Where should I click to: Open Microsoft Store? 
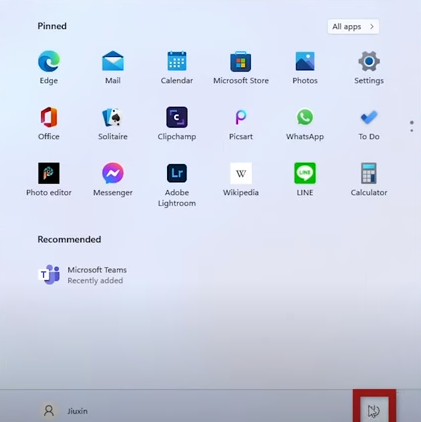[x=241, y=68]
